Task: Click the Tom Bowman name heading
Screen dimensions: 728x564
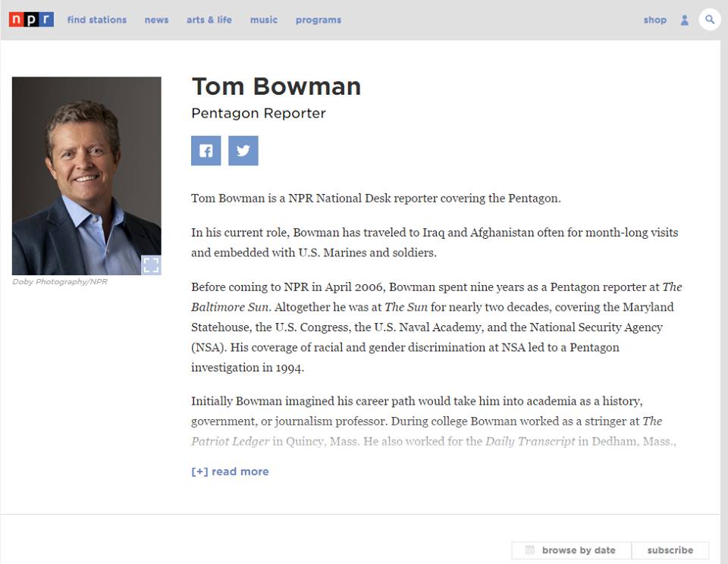Action: [x=276, y=86]
